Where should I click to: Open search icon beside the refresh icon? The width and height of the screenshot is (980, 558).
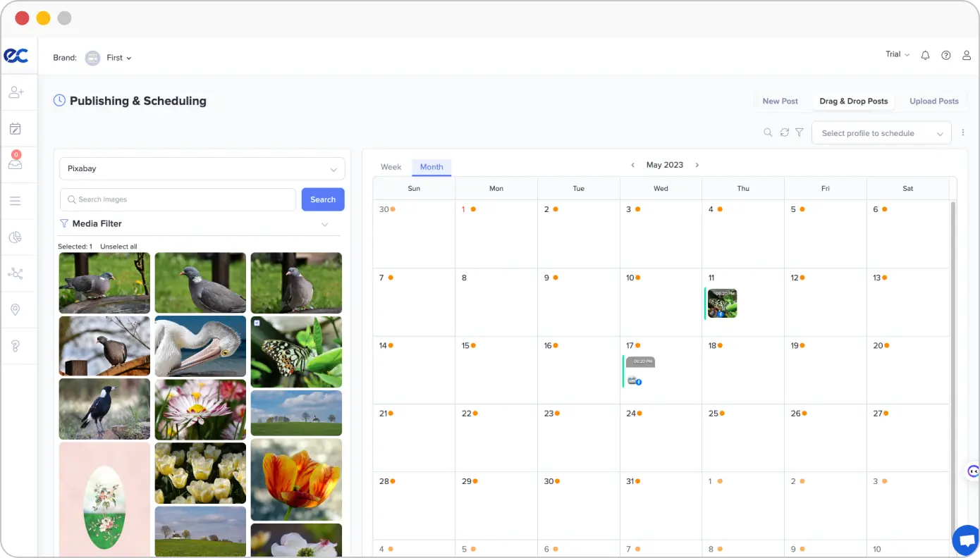click(x=768, y=132)
